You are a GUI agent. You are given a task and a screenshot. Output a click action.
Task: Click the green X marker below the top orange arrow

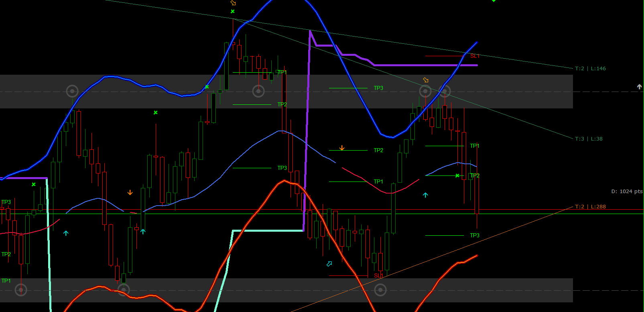tap(233, 11)
